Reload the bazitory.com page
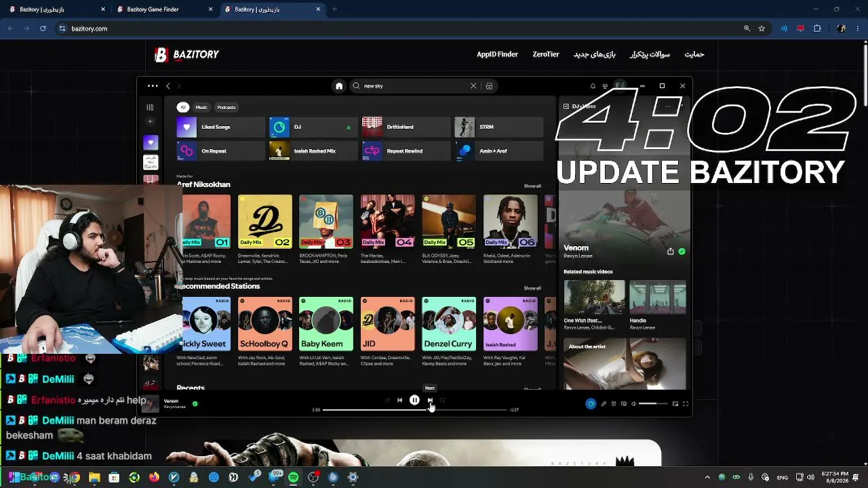 click(x=43, y=28)
